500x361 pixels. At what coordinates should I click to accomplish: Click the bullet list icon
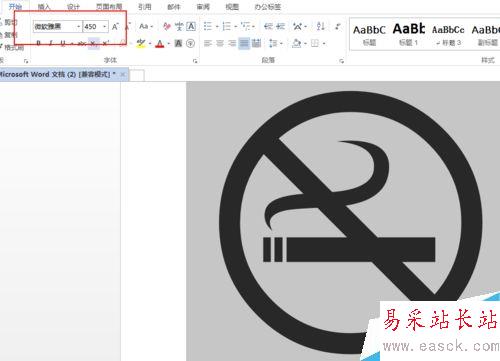pos(208,26)
